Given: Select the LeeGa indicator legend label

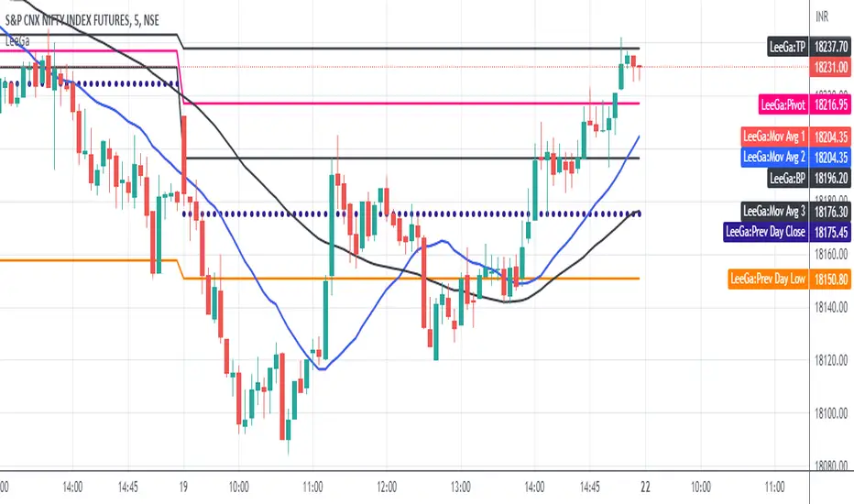Looking at the screenshot, I should click(16, 39).
